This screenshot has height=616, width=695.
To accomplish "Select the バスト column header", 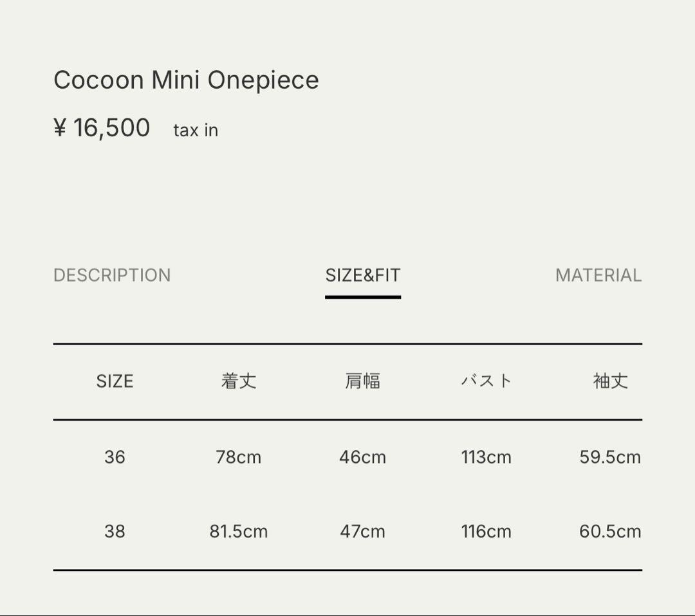I will click(486, 381).
